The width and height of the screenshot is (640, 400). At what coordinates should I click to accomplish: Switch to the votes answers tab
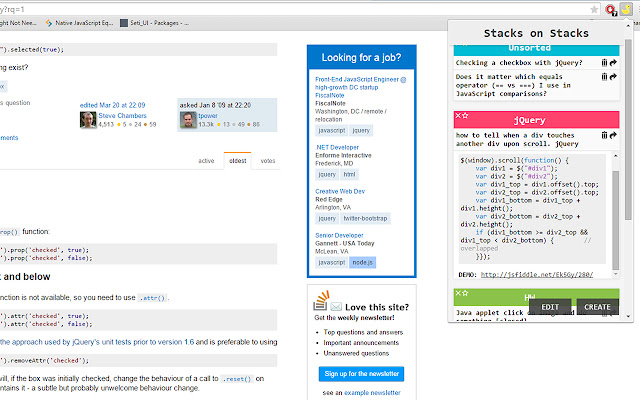tap(268, 161)
